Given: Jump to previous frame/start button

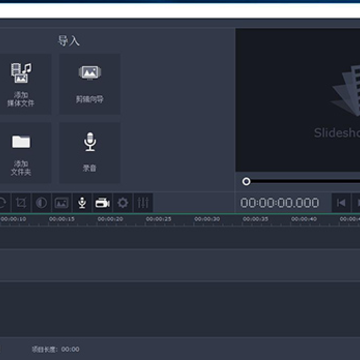Looking at the screenshot, I should click(x=341, y=203).
